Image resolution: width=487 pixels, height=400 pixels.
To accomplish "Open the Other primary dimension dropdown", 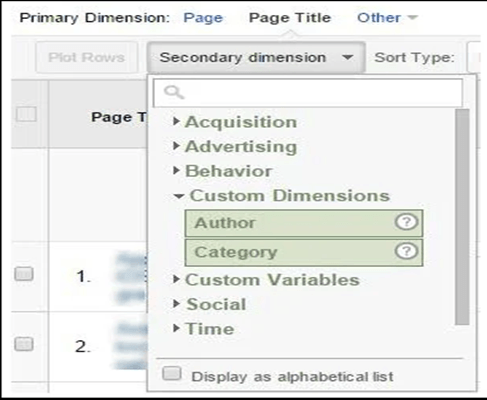I will (x=387, y=18).
